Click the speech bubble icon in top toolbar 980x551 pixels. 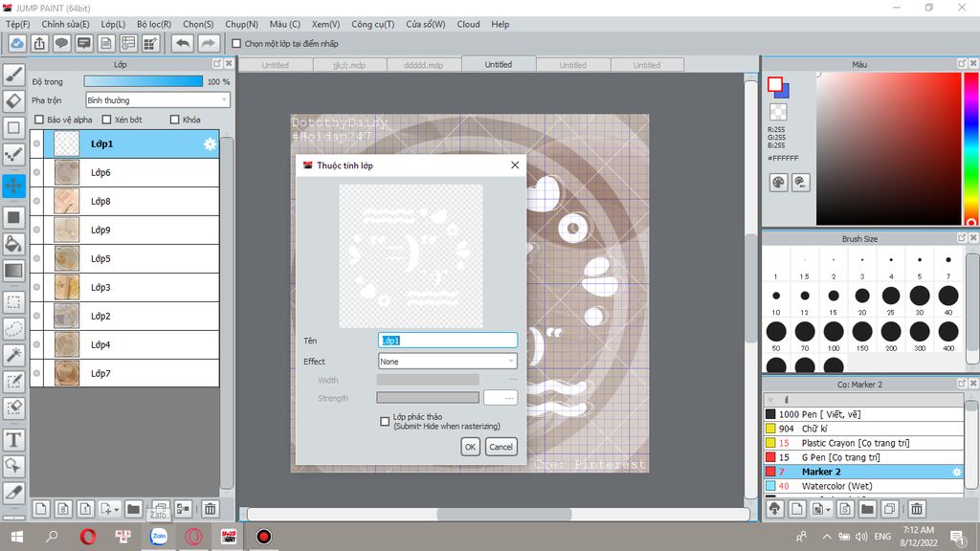(61, 43)
